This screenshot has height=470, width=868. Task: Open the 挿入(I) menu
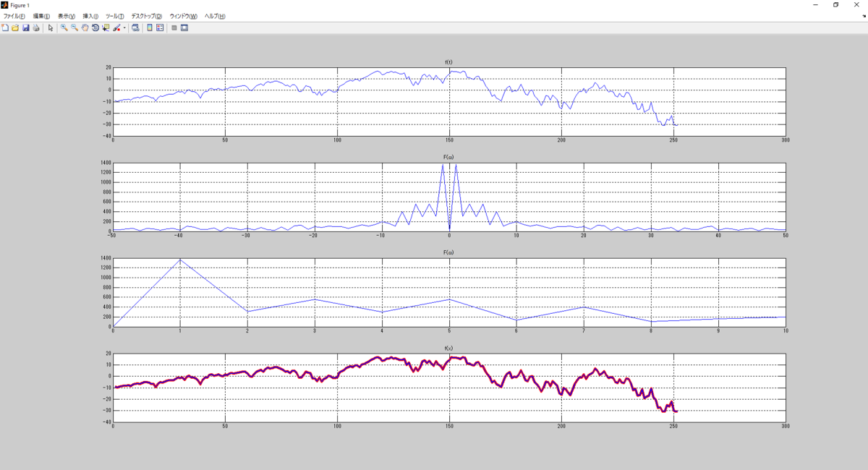[90, 16]
